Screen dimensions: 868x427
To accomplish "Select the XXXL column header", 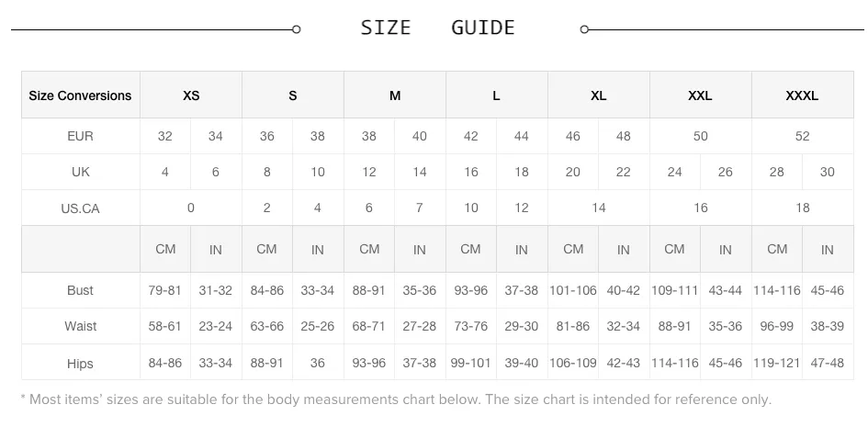I will pos(802,96).
